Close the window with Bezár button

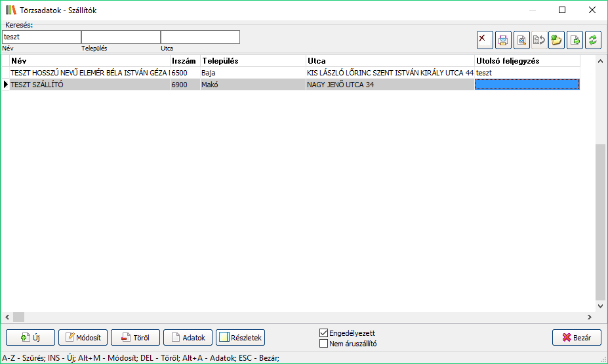[576, 338]
